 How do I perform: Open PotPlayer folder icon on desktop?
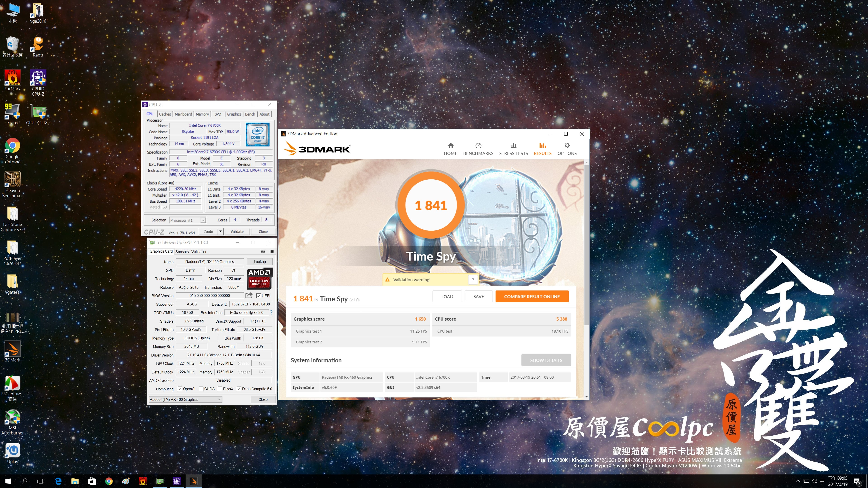[x=12, y=252]
